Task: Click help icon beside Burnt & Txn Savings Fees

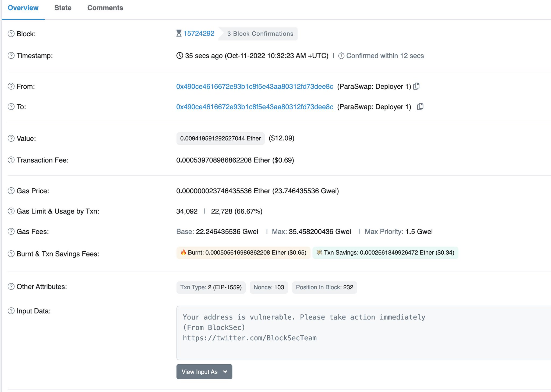Action: click(11, 254)
